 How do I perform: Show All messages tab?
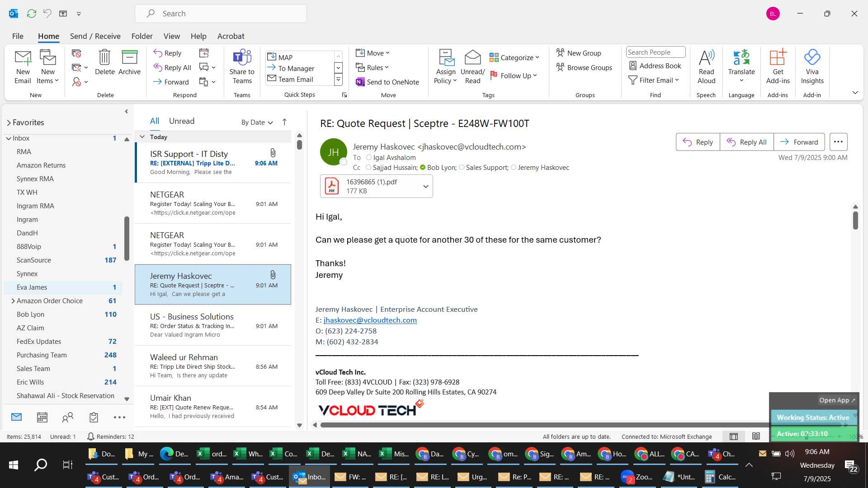pyautogui.click(x=155, y=121)
